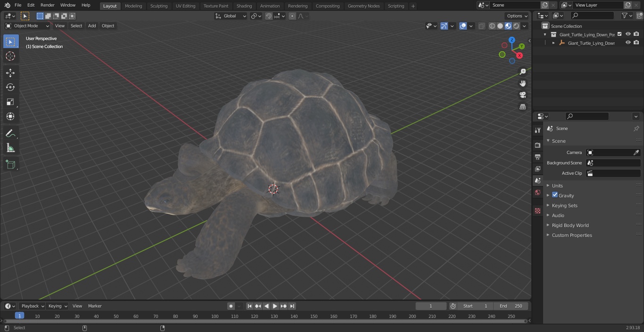Open the Output properties tab
Image resolution: width=644 pixels, height=332 pixels.
[x=537, y=157]
